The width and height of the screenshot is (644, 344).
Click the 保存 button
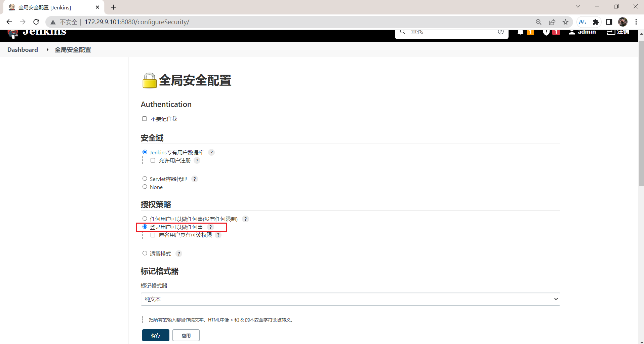(x=156, y=335)
